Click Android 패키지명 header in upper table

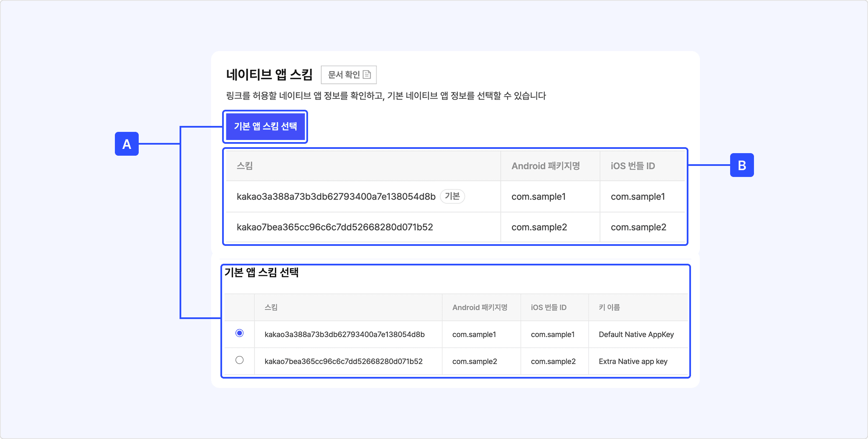[545, 166]
